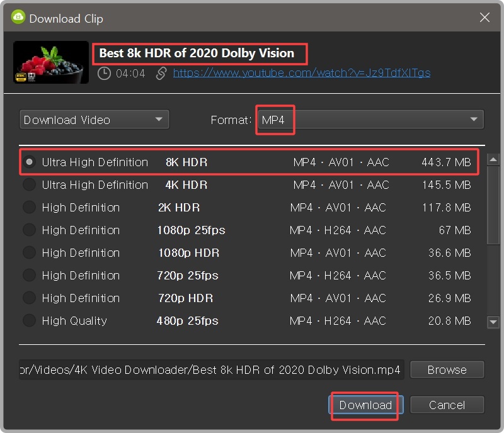Screen dimensions: 504x433
Task: Click the Download button
Action: pos(365,405)
